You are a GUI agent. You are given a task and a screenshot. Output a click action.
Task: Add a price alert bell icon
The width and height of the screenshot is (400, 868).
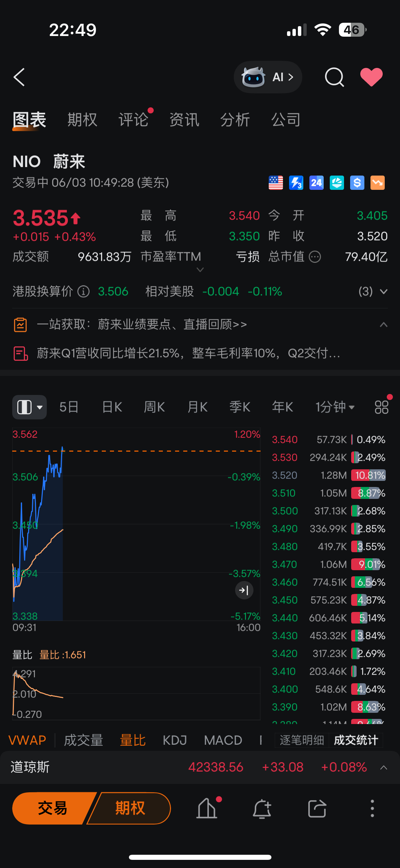pos(262,808)
